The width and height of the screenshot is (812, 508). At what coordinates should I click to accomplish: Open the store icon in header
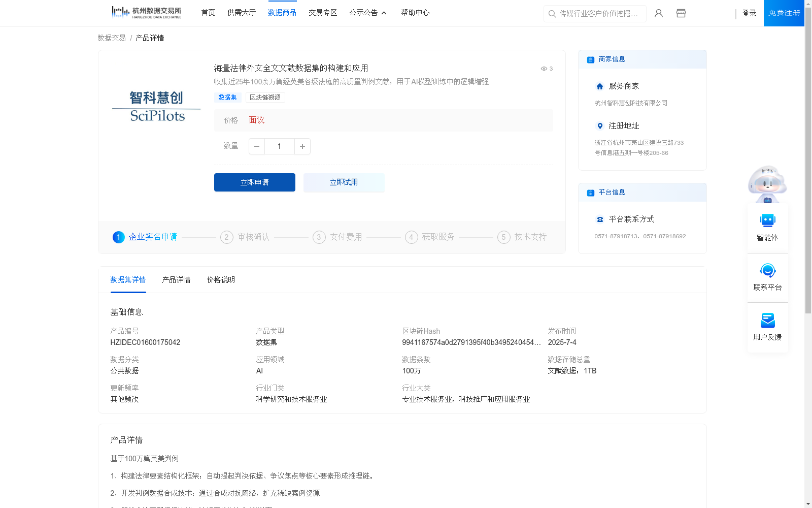click(681, 13)
